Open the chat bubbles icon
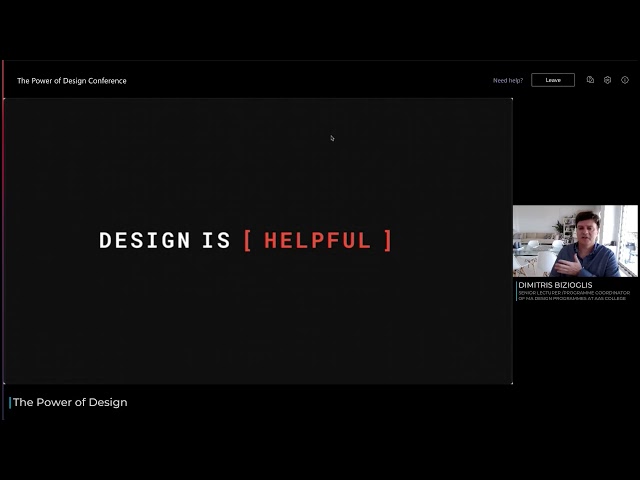 pos(590,80)
